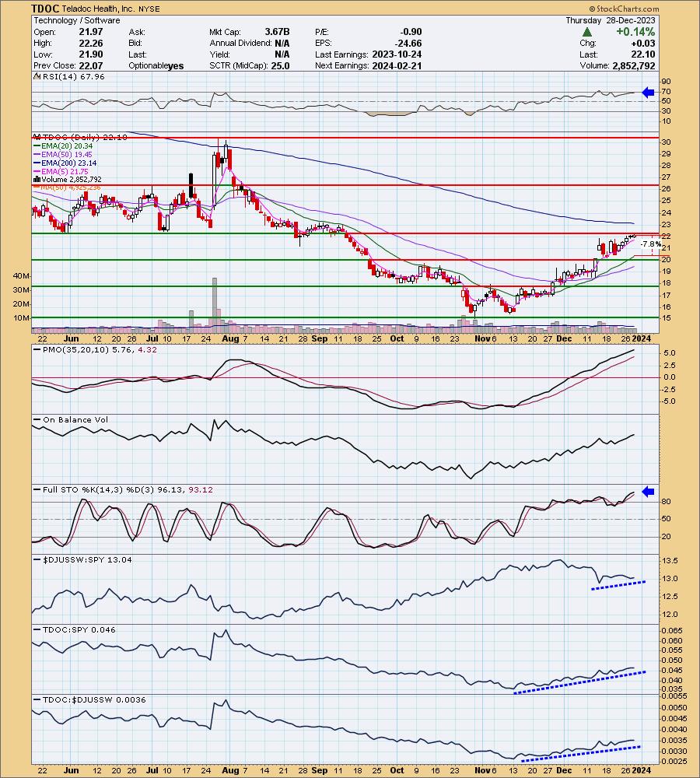Image resolution: width=700 pixels, height=778 pixels.
Task: Click the EPS value -24.66
Action: click(408, 43)
